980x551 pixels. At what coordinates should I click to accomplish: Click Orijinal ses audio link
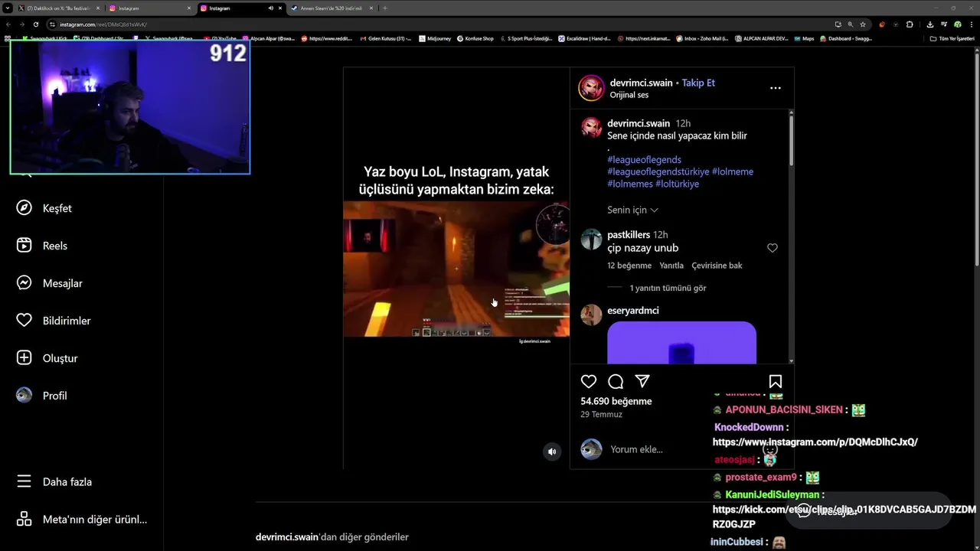(629, 95)
